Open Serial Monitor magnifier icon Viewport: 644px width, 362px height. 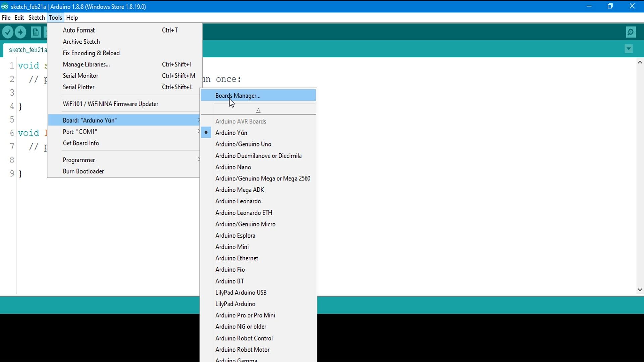coord(631,32)
